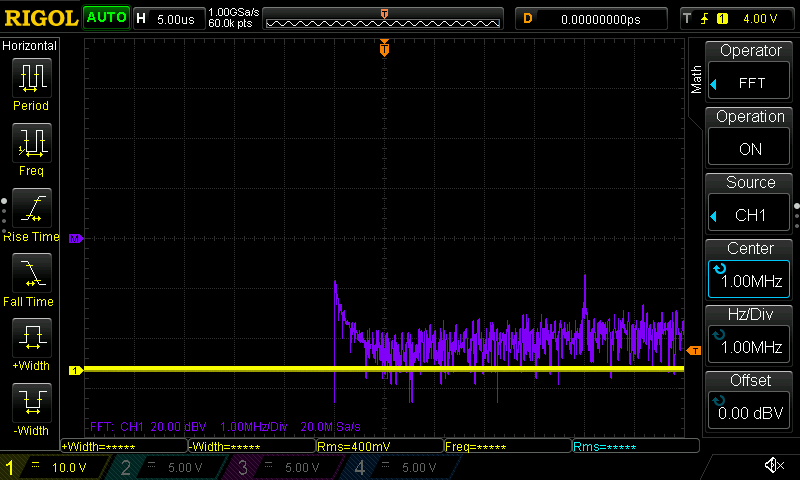Open the Horizontal measurement menu tab
800x480 pixels.
[x=30, y=46]
